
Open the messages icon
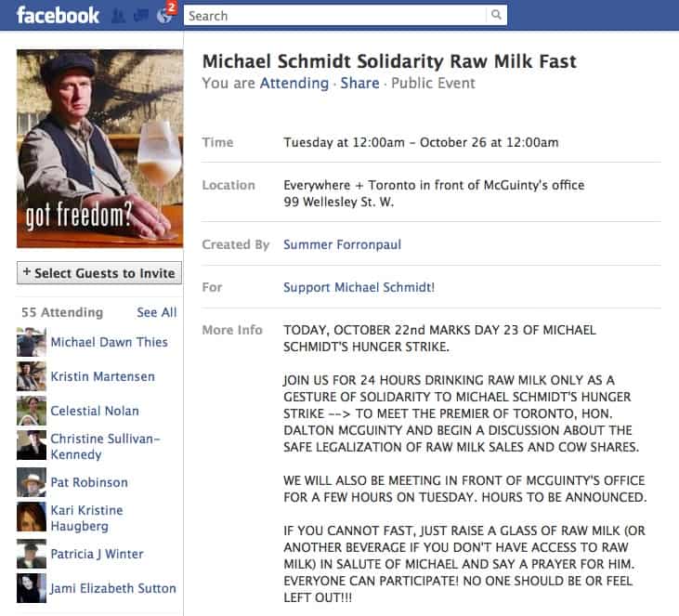[x=141, y=16]
